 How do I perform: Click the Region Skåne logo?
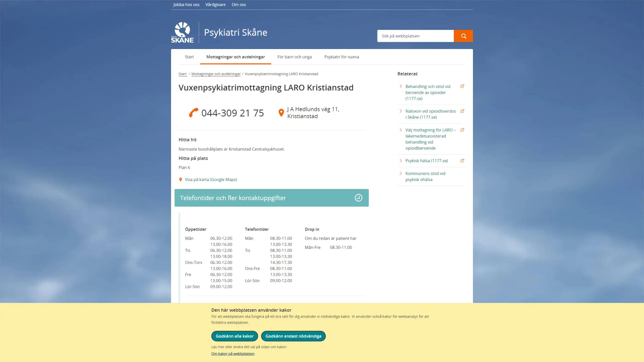(x=182, y=32)
